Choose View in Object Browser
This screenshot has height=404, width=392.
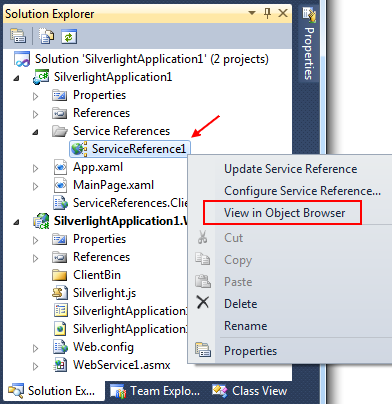pos(284,213)
